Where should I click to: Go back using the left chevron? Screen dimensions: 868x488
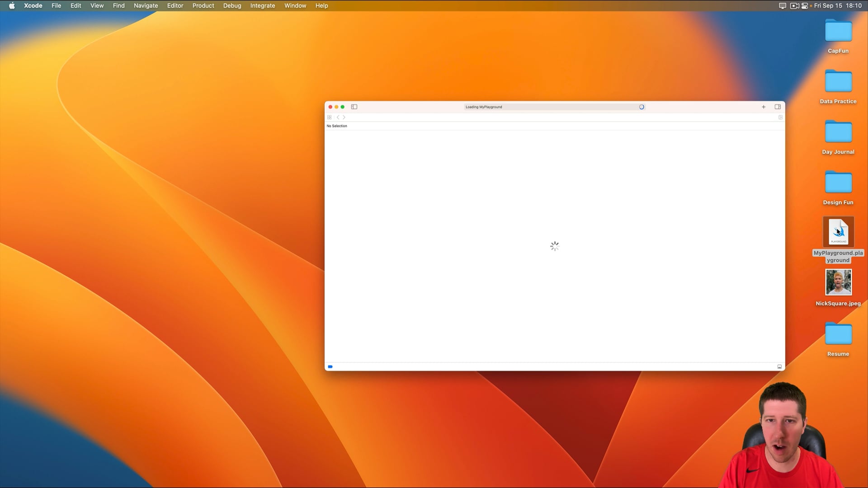[x=338, y=117]
